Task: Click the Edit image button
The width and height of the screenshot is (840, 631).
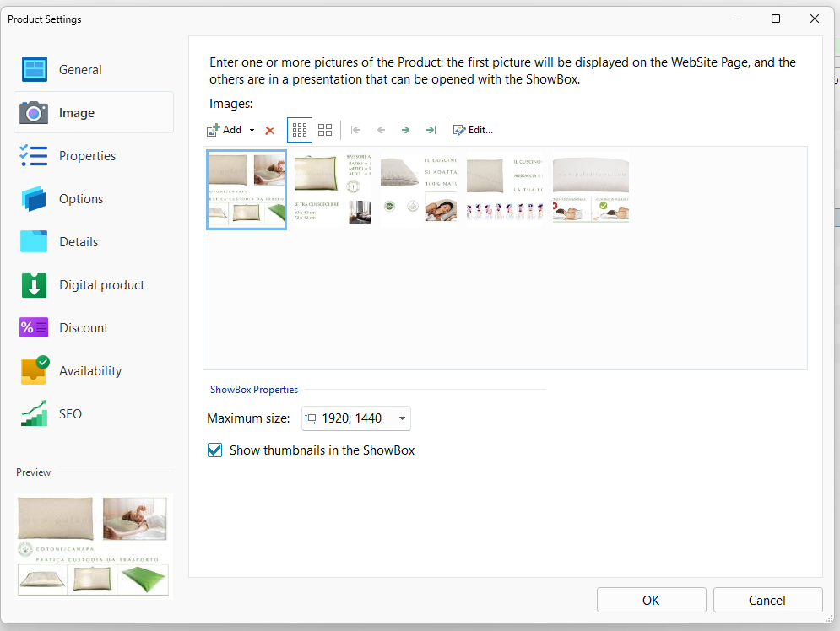Action: coord(473,130)
